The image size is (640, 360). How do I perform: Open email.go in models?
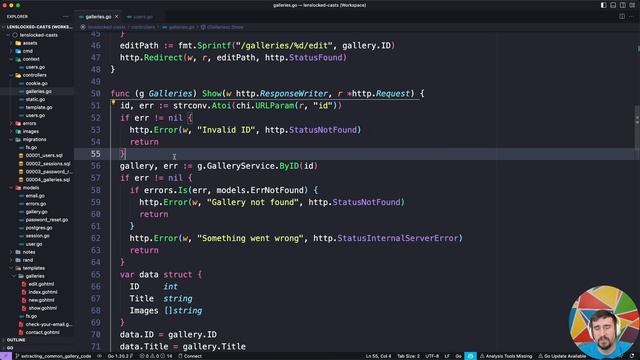pos(37,196)
